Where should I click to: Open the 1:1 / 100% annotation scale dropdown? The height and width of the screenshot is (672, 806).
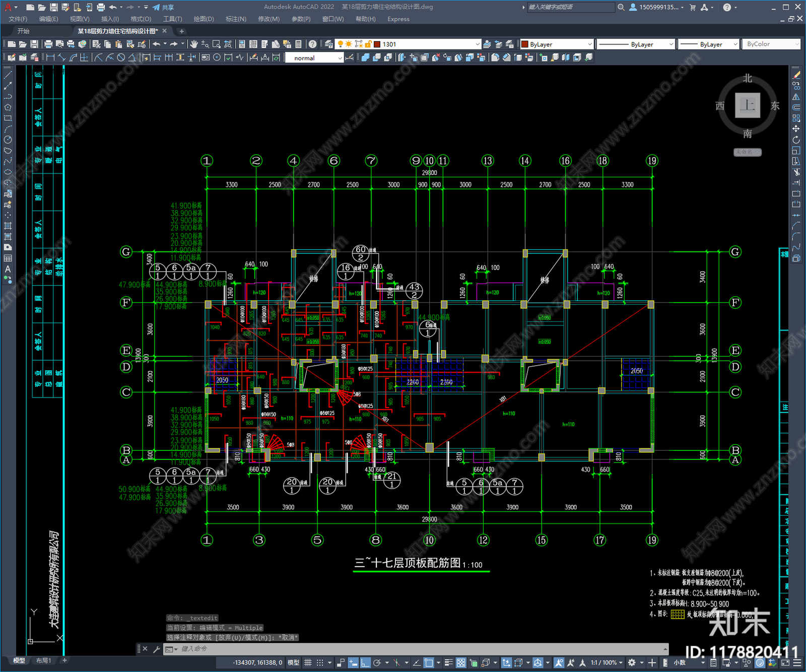coord(607,663)
